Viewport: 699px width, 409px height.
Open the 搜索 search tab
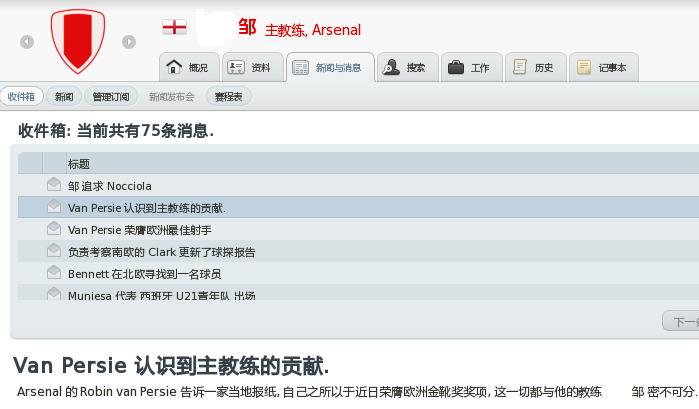click(x=407, y=67)
